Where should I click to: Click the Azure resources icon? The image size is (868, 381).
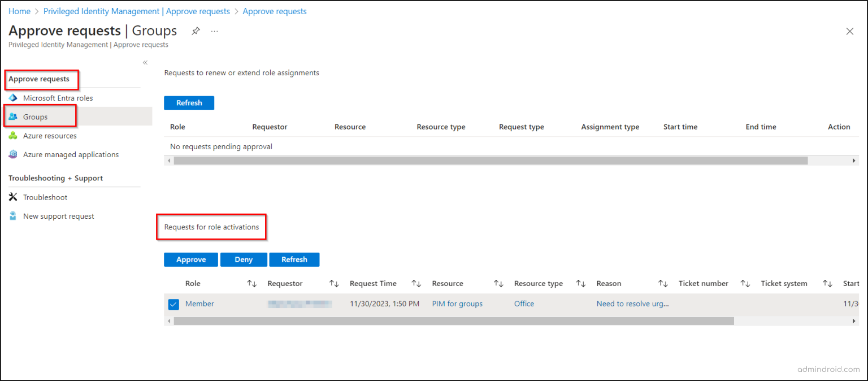click(14, 136)
